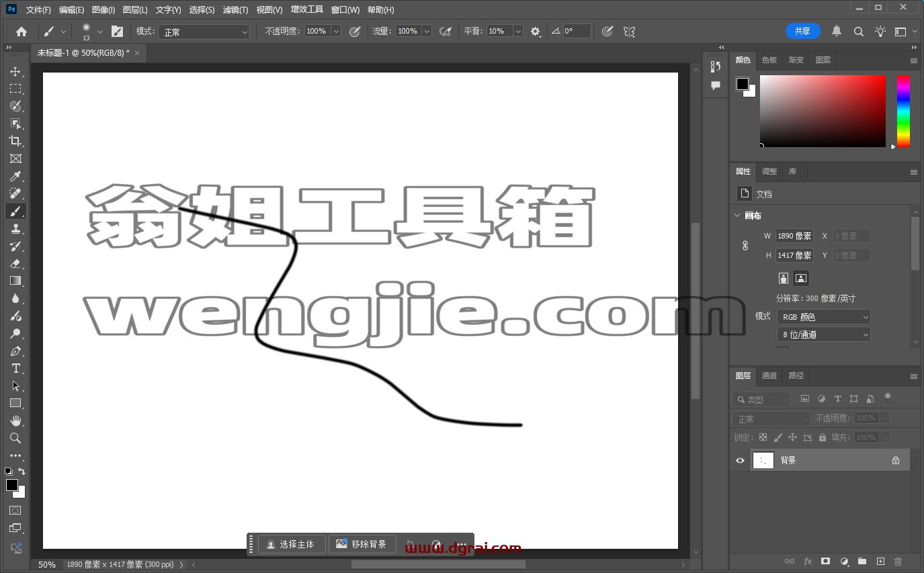Open the 滤镜(T) menu

click(x=235, y=10)
